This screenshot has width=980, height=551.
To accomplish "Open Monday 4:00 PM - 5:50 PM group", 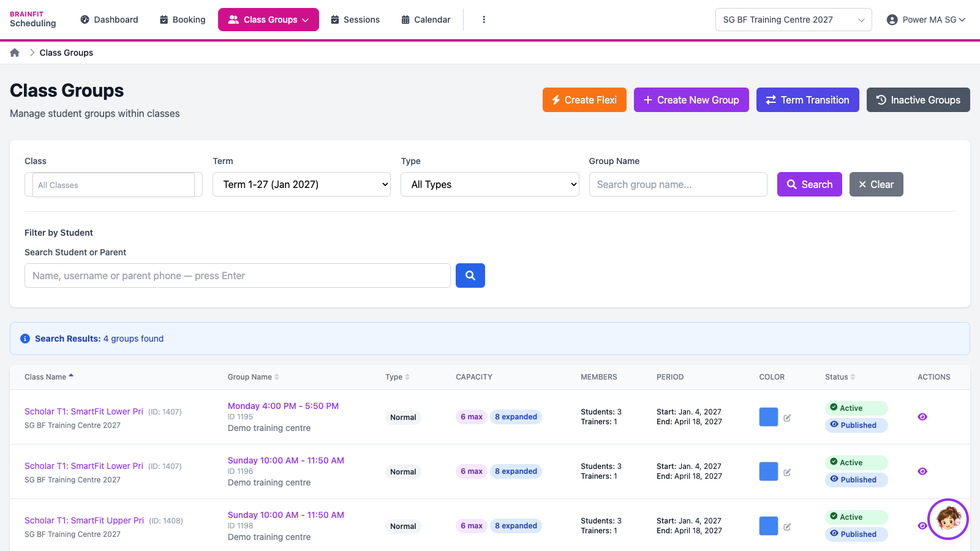I will 283,406.
